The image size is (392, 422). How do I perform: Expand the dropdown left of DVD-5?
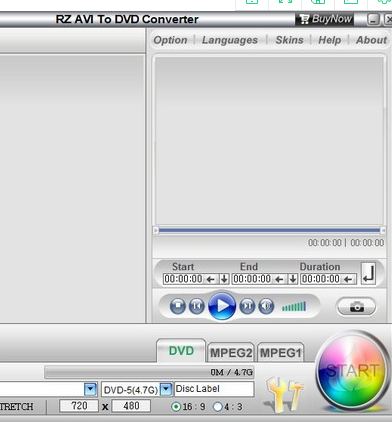pyautogui.click(x=90, y=389)
